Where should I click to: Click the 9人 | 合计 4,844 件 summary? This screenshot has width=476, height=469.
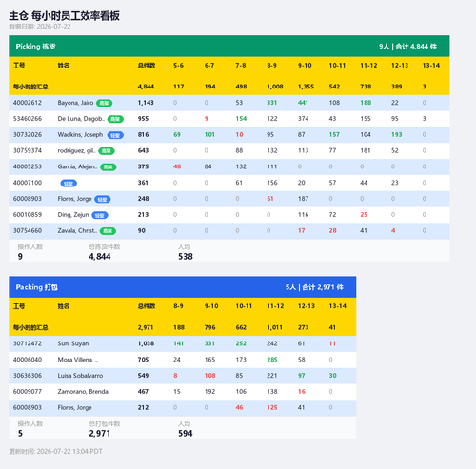pyautogui.click(x=407, y=47)
